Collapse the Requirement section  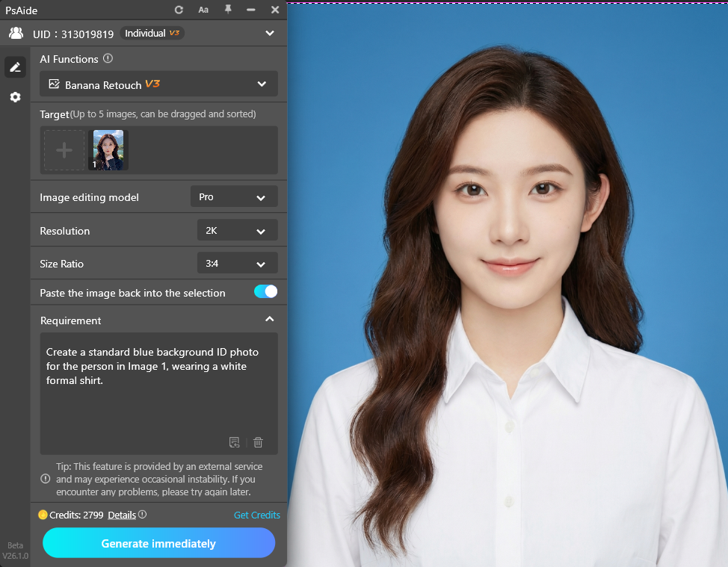pyautogui.click(x=270, y=318)
